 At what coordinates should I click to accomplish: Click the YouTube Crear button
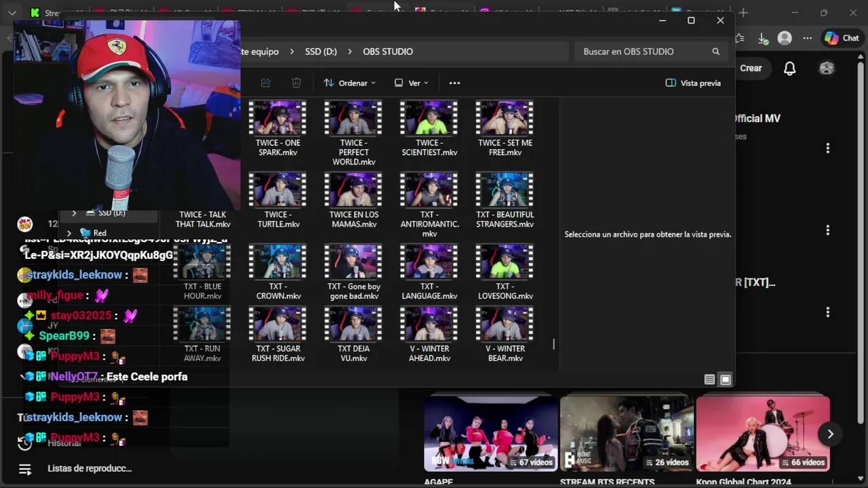pyautogui.click(x=751, y=68)
